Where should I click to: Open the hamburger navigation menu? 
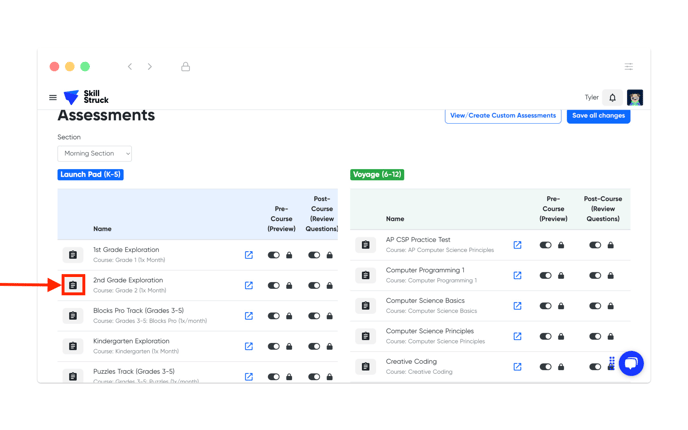pyautogui.click(x=53, y=97)
